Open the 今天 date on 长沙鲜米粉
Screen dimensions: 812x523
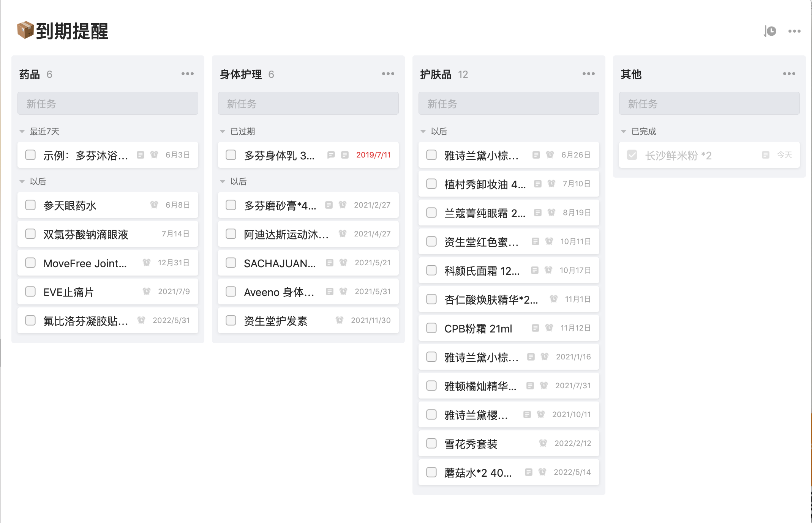pos(785,155)
